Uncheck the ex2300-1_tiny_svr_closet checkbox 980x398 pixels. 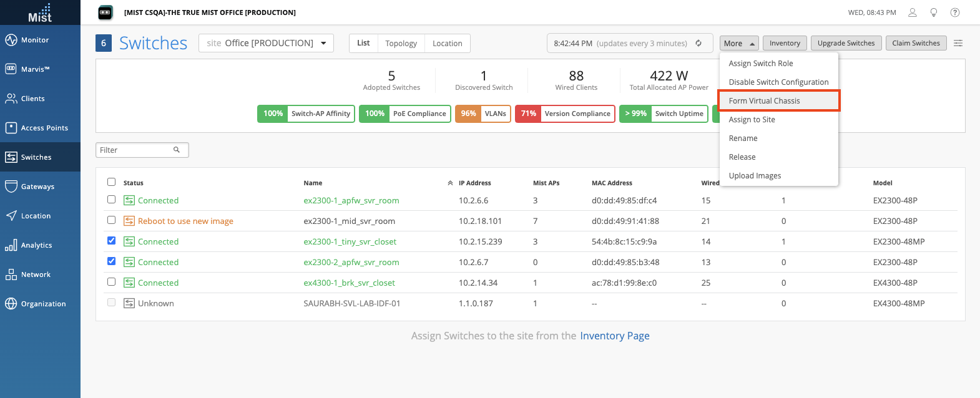point(111,241)
